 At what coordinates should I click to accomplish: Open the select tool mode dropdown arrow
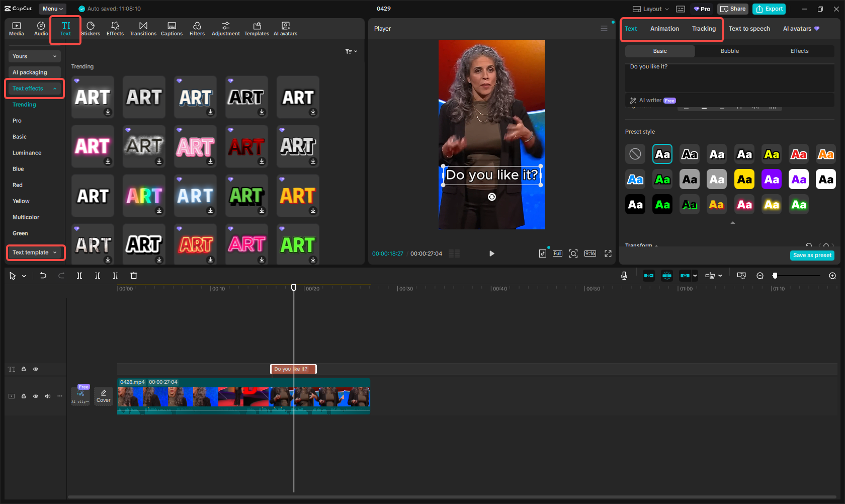(x=24, y=276)
